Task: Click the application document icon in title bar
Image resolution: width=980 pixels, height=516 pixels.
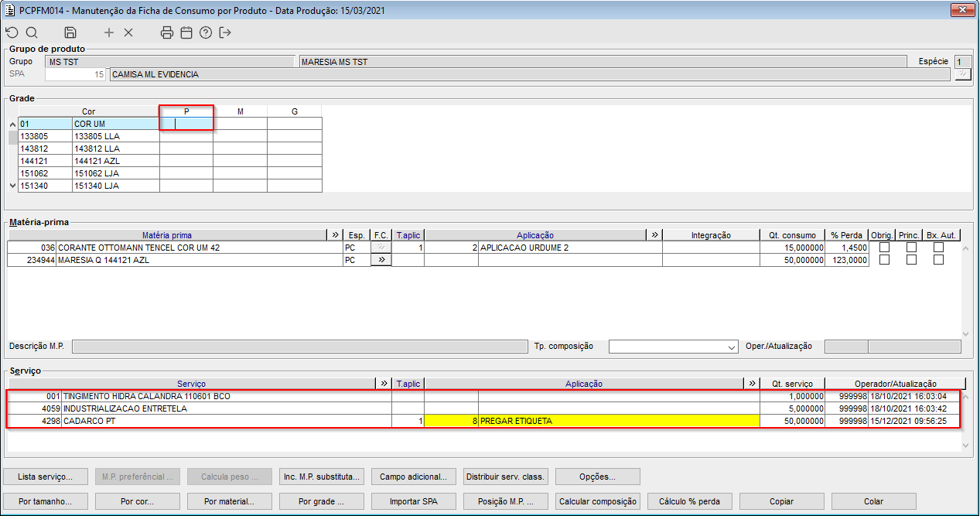Action: click(x=10, y=11)
